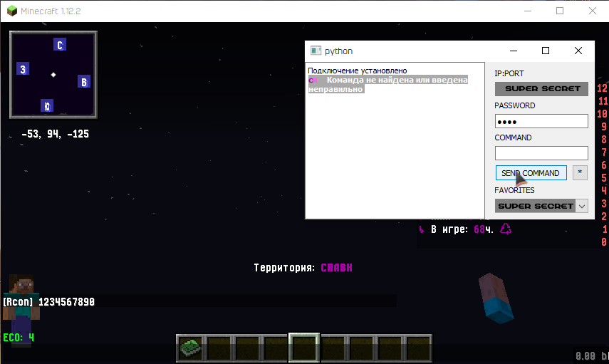
Task: Click the Steve player head avatar
Action: (21, 286)
